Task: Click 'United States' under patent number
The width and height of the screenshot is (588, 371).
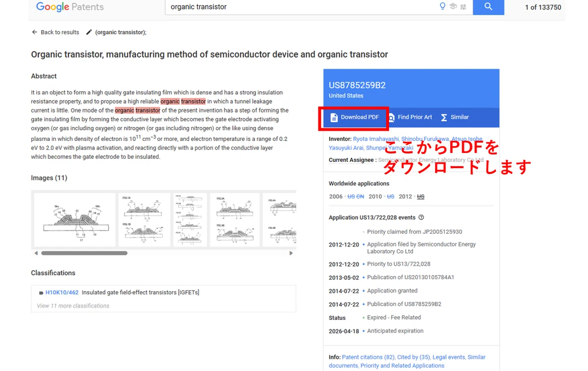Action: coord(346,96)
